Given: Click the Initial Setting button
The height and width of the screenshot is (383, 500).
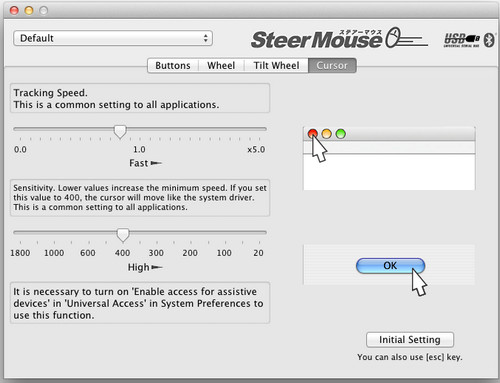Looking at the screenshot, I should pos(410,340).
